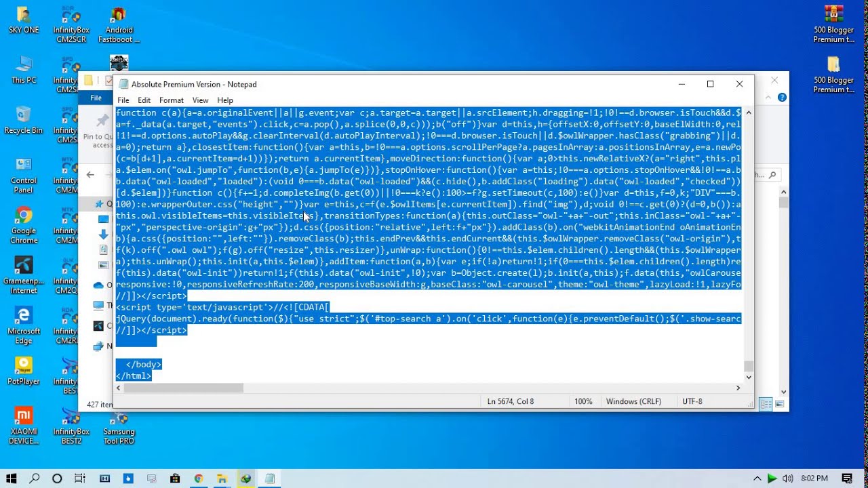
Task: Launch Microsoft Edge from the desktop
Action: [24, 326]
